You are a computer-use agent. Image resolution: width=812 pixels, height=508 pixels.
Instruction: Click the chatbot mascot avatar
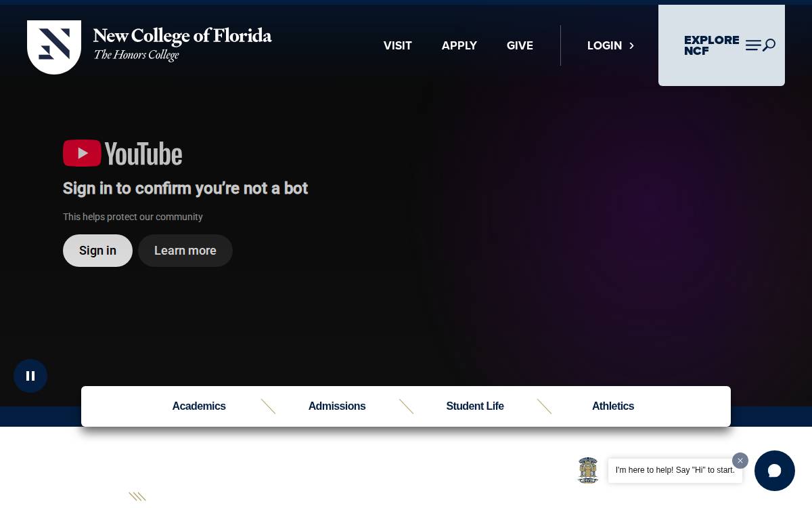[x=588, y=470]
